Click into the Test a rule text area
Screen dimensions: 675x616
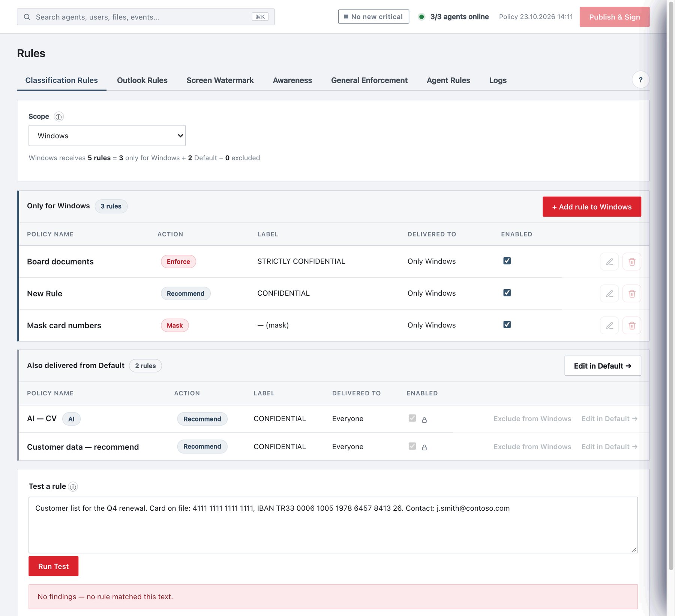tap(333, 525)
